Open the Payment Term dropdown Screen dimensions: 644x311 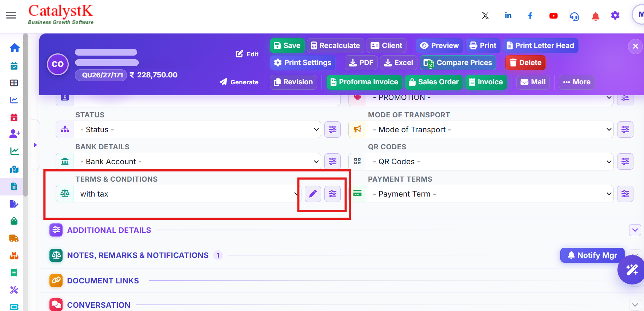pyautogui.click(x=490, y=194)
